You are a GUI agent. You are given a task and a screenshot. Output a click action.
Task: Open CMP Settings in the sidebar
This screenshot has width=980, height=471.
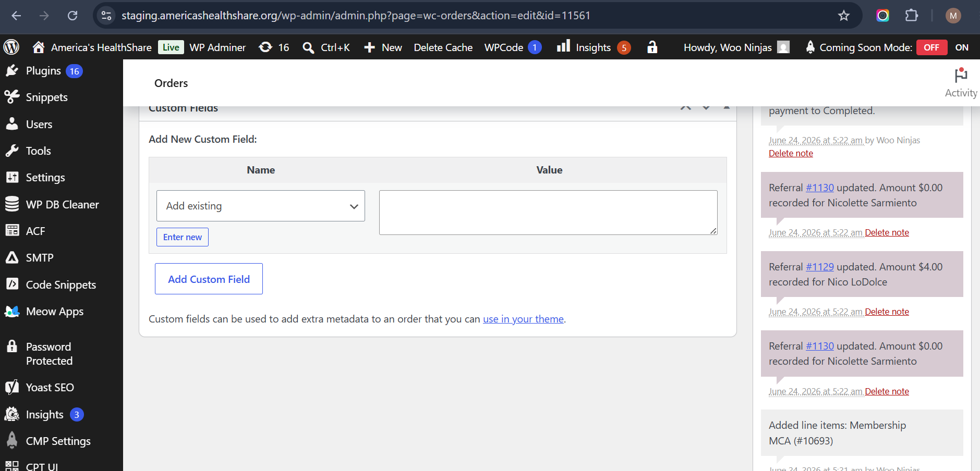(x=58, y=441)
